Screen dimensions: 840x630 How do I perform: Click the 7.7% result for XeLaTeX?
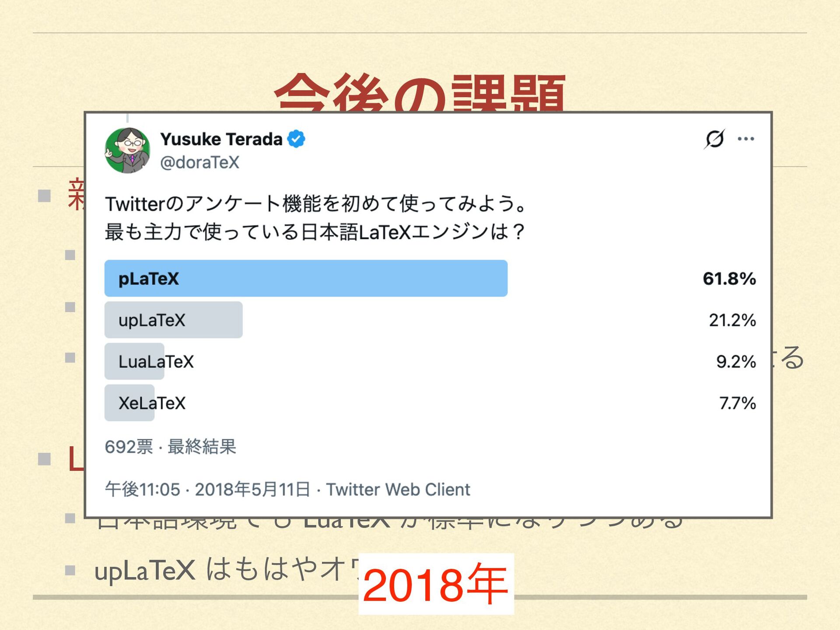click(x=737, y=403)
